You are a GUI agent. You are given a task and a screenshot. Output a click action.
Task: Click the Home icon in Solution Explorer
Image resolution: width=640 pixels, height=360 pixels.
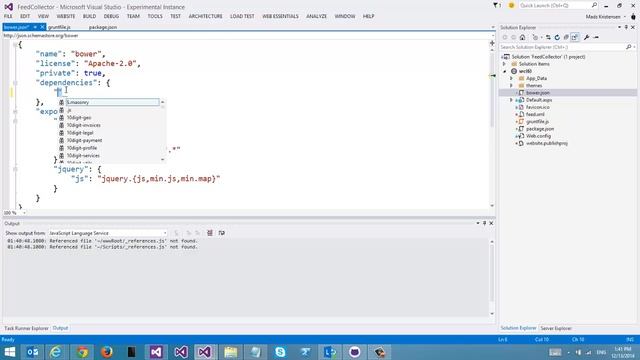point(522,37)
